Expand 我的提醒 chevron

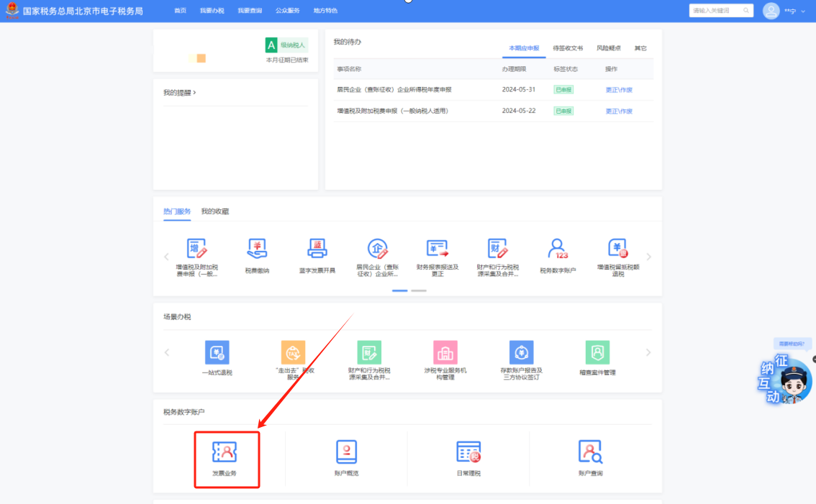coord(195,93)
